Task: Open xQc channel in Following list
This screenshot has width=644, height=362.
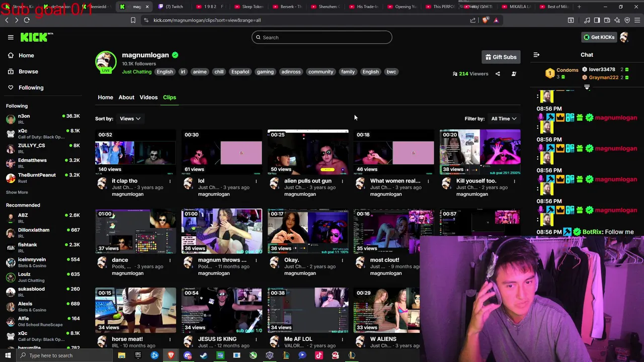Action: coord(43,134)
